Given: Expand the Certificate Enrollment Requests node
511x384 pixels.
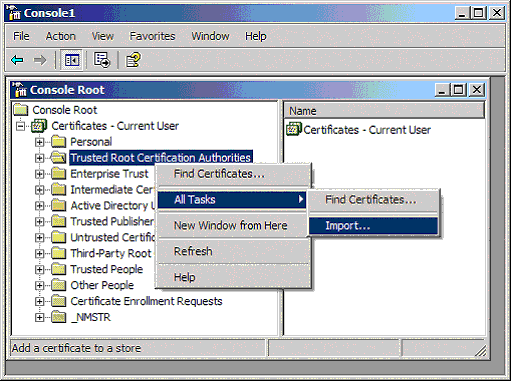Looking at the screenshot, I should [x=39, y=301].
